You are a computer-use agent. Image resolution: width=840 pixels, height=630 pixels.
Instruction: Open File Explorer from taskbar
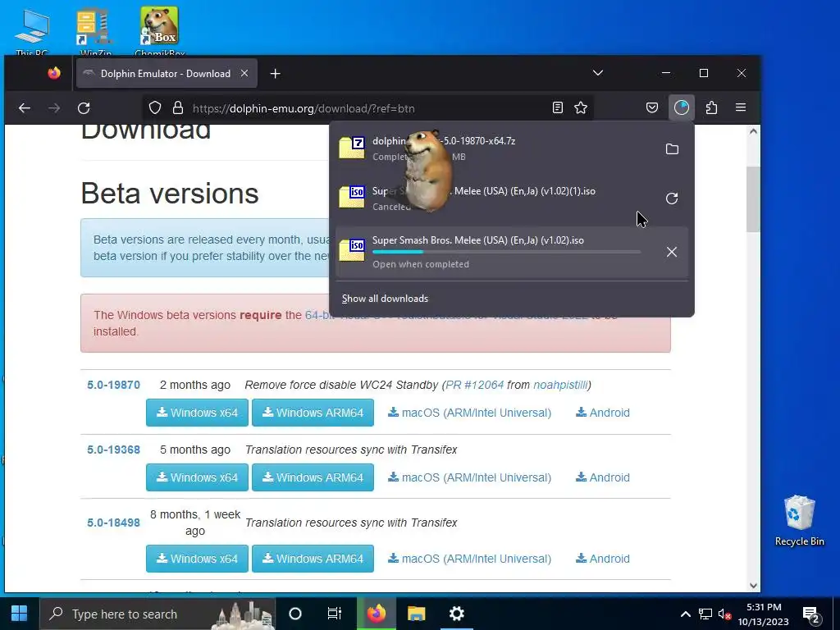pos(416,614)
